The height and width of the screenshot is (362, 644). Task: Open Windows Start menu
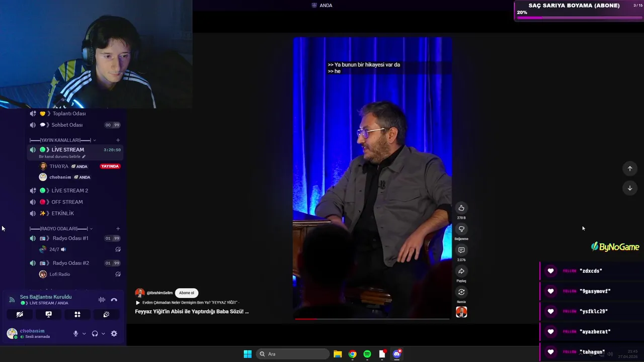(x=248, y=354)
